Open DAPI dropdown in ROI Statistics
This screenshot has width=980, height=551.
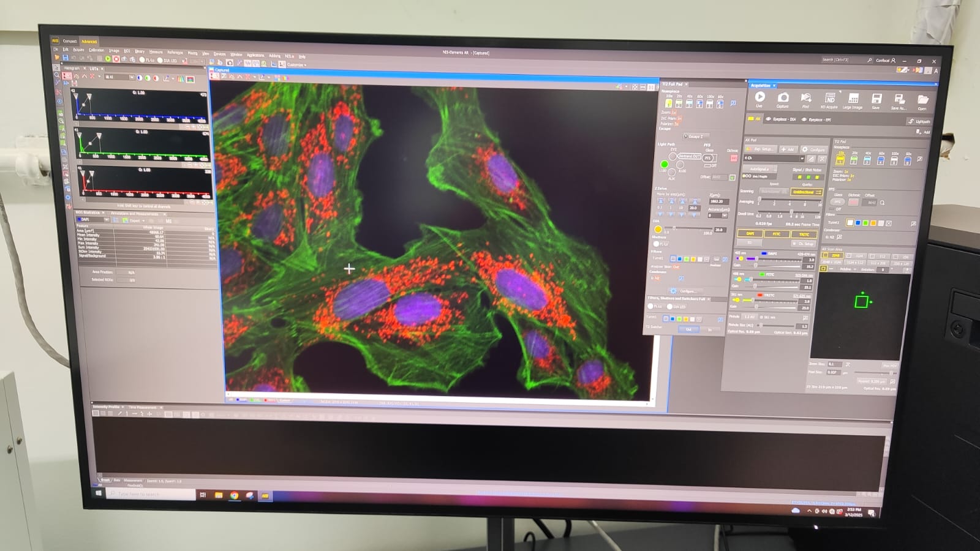(x=93, y=219)
